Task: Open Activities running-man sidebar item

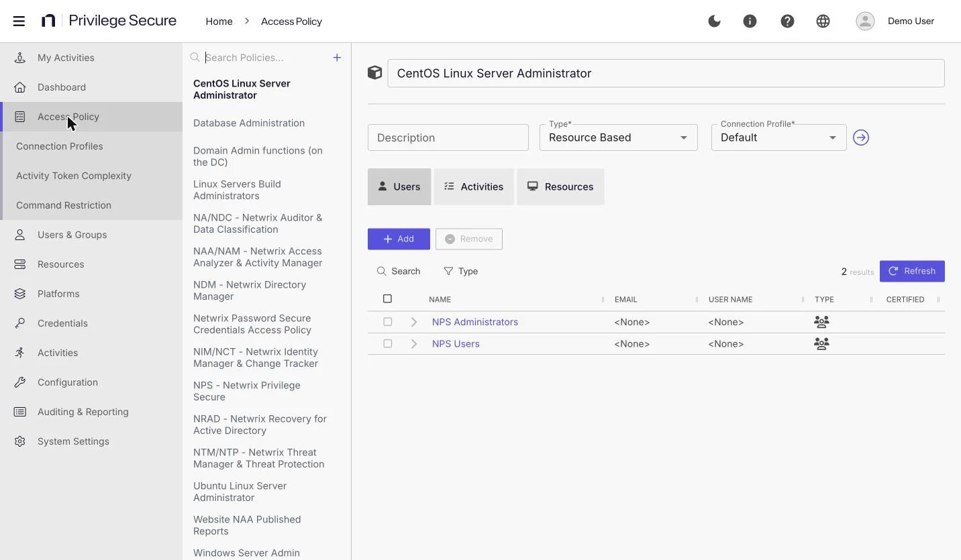Action: pos(91,353)
